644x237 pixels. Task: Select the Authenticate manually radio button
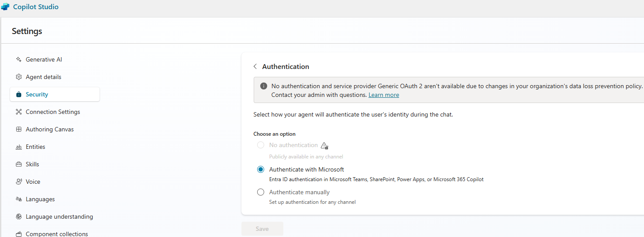coord(261,192)
